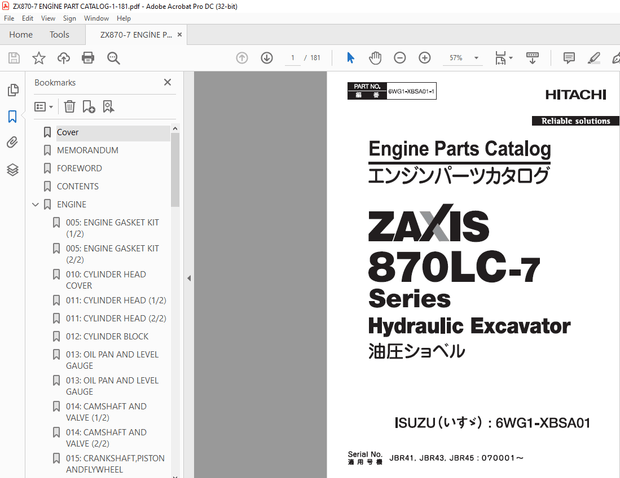Click the Engine Parts Catalog title text
Screen dimensions: 620x478
coord(459,149)
